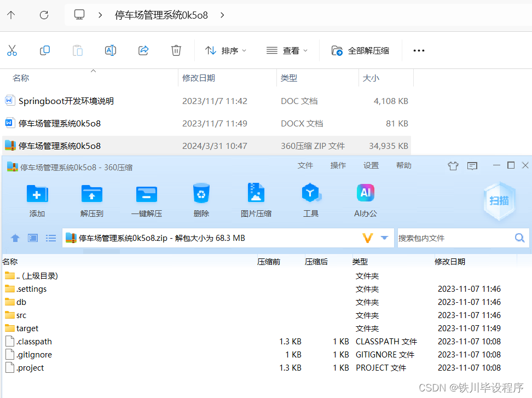Viewport: 532px width, 398px height.
Task: Click the 扫描 scan panel
Action: (498, 201)
